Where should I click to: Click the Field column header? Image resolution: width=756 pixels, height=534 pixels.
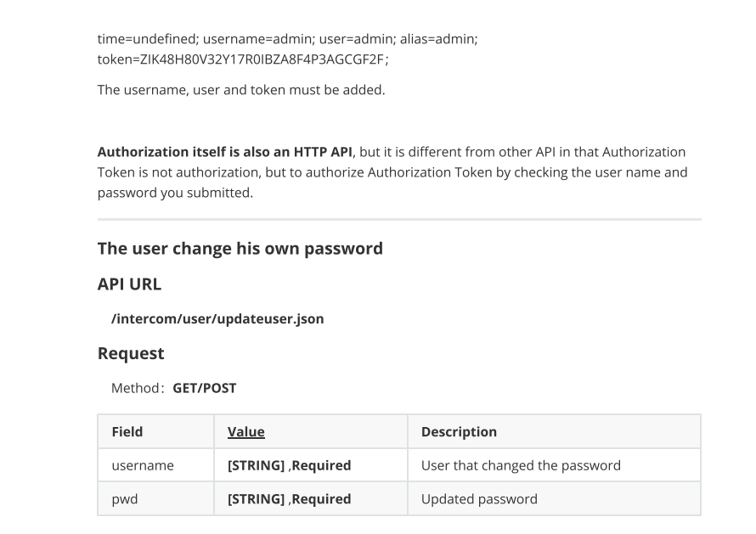(127, 431)
